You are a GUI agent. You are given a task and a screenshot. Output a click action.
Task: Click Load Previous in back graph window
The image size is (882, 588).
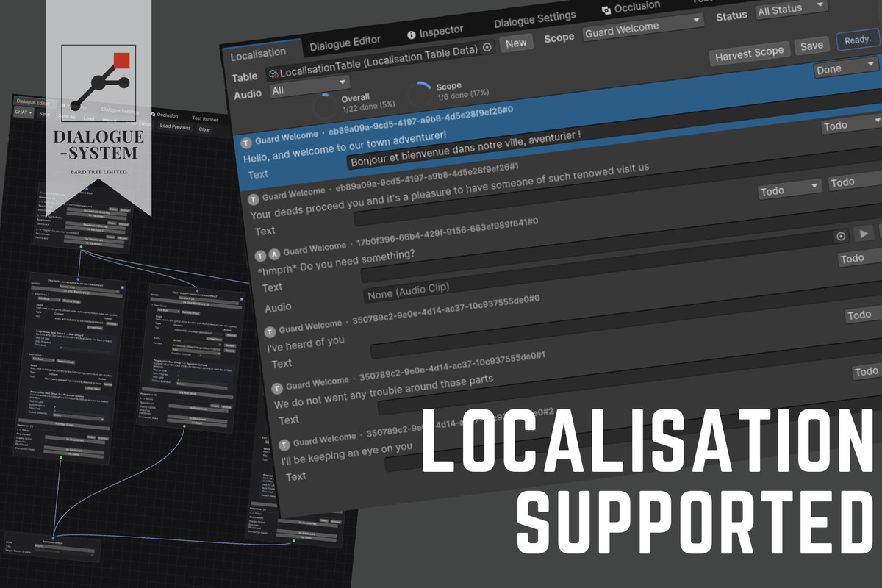pyautogui.click(x=175, y=127)
